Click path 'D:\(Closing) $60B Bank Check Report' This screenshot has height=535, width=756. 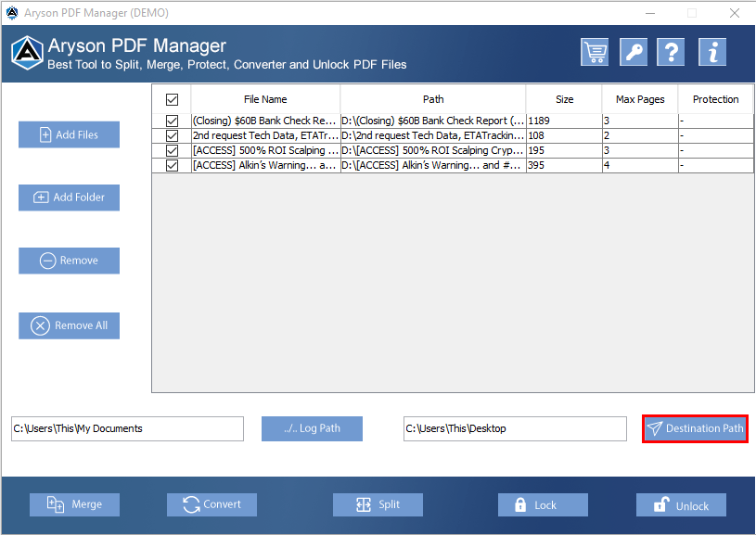(x=432, y=121)
